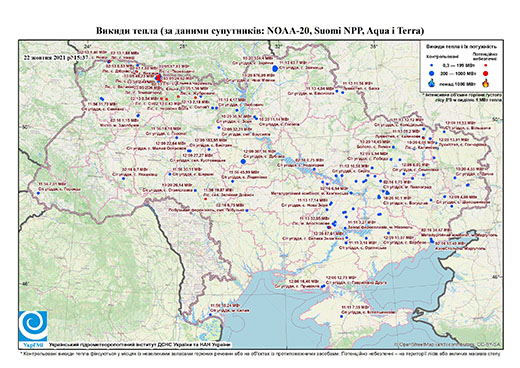Open the UkrGMI swirl logo
Image resolution: width=520 pixels, height=368 pixels.
(33, 326)
